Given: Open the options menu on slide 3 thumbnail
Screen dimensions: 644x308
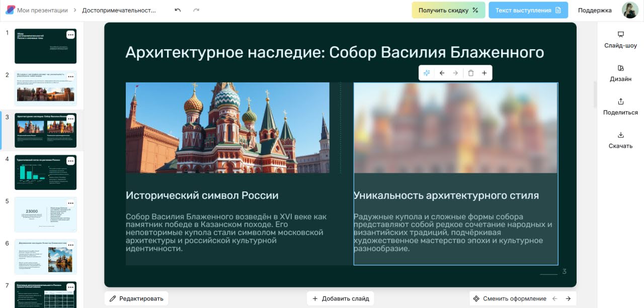Looking at the screenshot, I should pyautogui.click(x=70, y=119).
